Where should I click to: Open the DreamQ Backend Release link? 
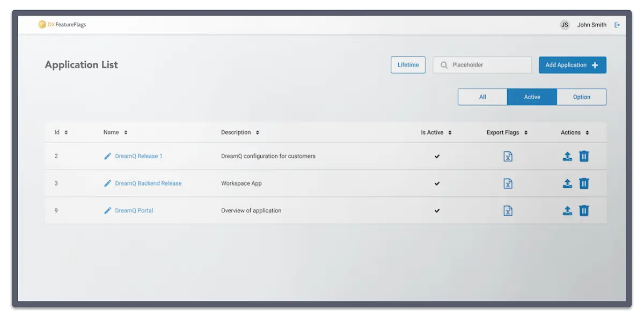pyautogui.click(x=148, y=183)
